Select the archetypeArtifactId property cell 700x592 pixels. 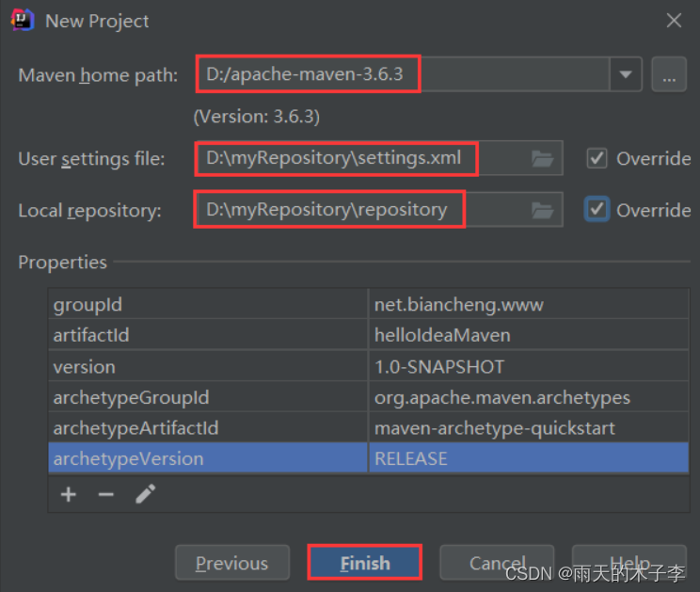pos(208,427)
